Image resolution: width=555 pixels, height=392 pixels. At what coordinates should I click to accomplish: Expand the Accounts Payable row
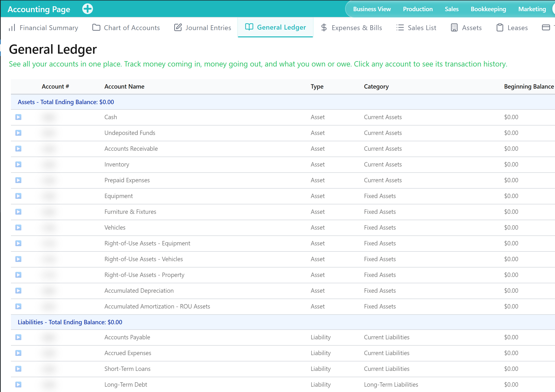[18, 337]
